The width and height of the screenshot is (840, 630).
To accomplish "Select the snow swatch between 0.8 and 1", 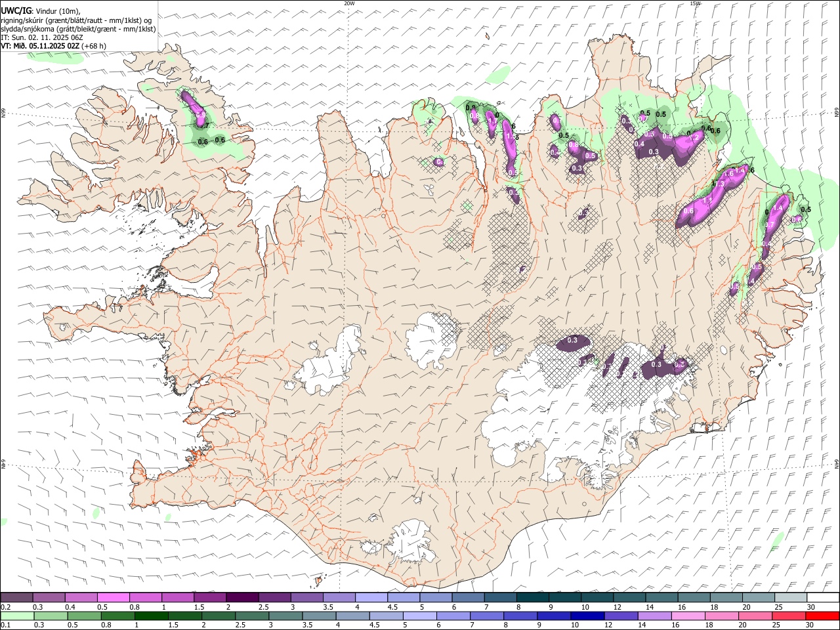I will click(146, 597).
